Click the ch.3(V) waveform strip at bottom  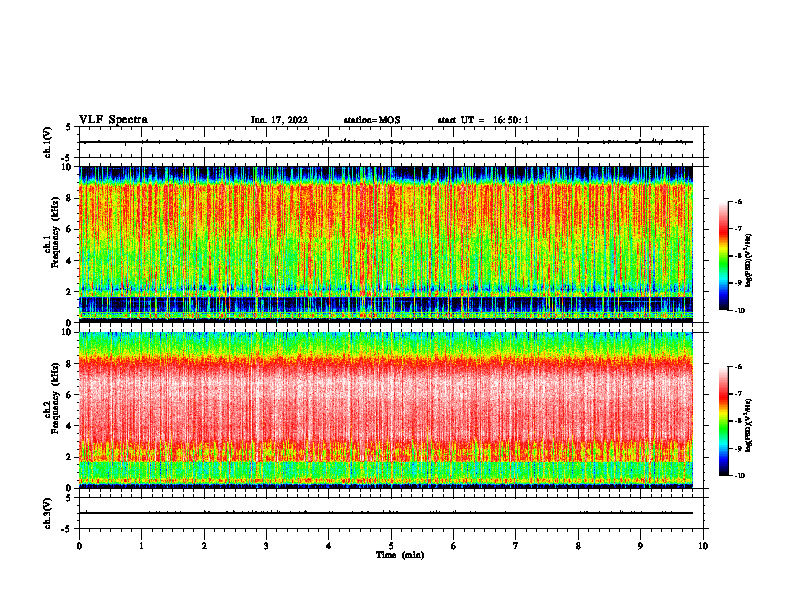coord(391,513)
